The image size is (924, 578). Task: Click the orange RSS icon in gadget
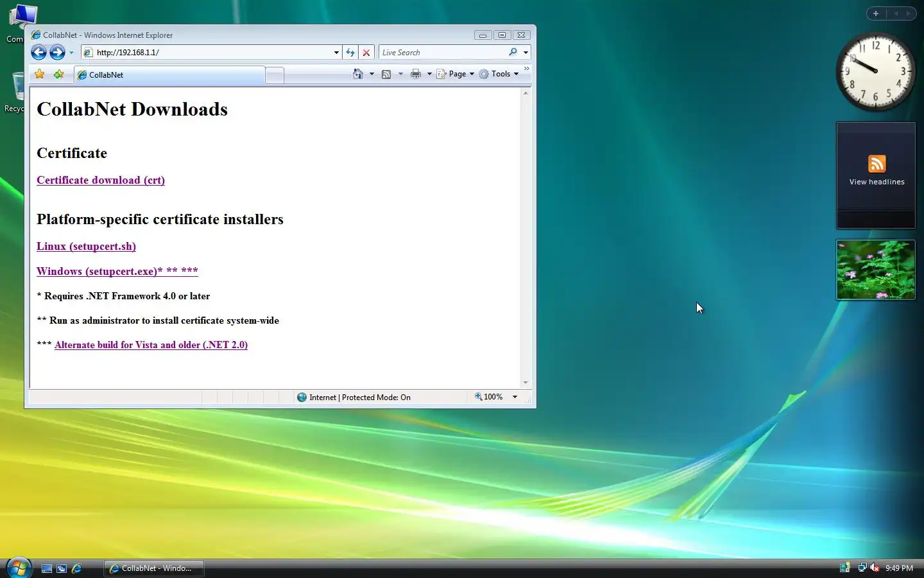(877, 164)
